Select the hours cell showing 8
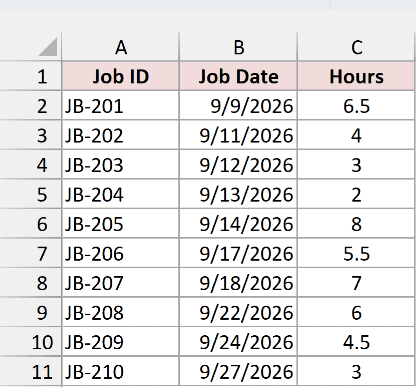The height and width of the screenshot is (387, 416). 356,224
